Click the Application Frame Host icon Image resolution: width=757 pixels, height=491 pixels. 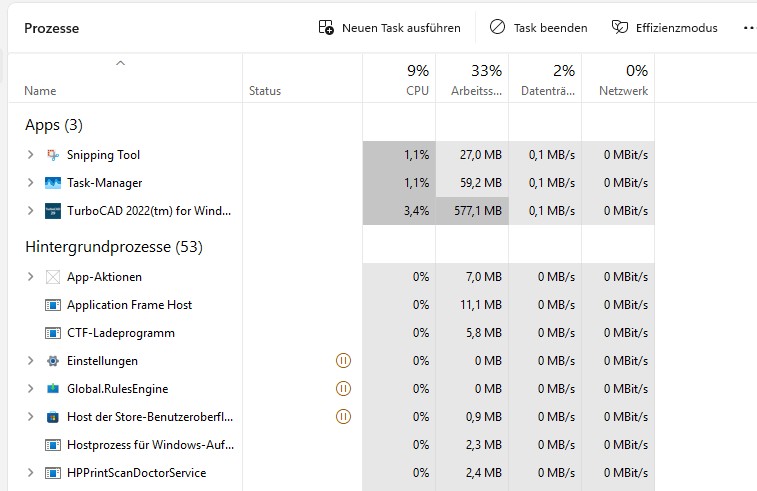(x=53, y=305)
